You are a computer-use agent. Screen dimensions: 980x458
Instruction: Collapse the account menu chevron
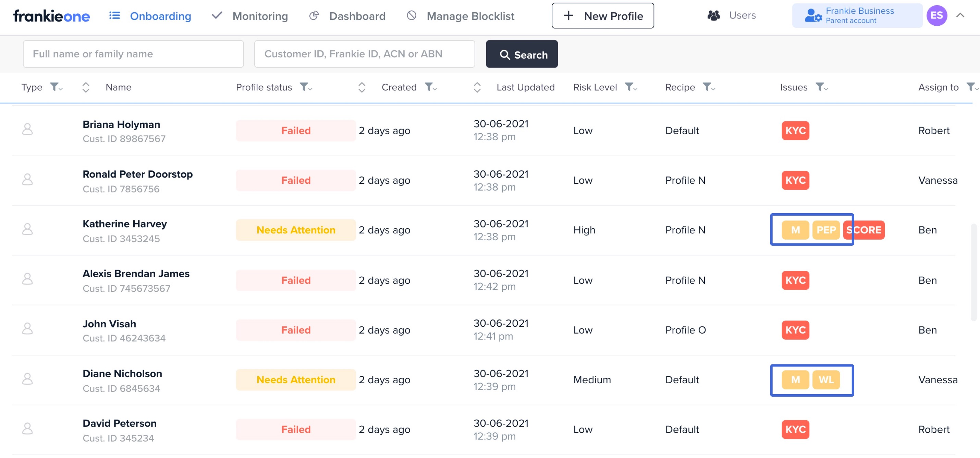[960, 16]
